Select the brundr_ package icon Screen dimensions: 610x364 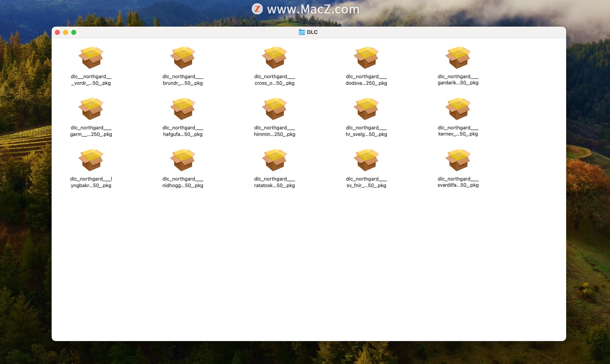[x=183, y=57]
